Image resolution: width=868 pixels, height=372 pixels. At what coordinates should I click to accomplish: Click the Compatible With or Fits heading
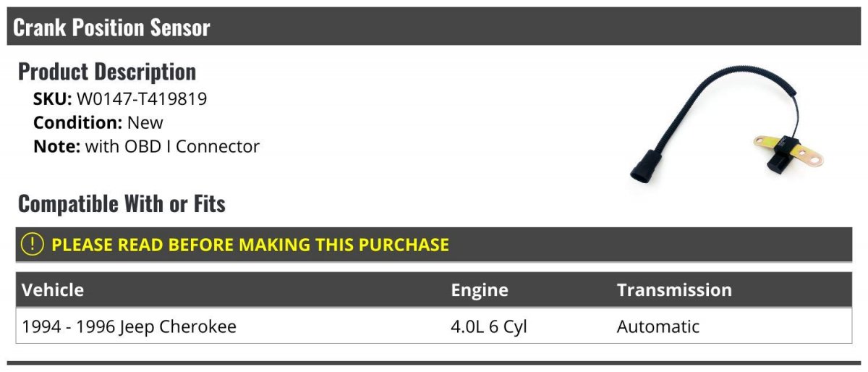tap(122, 204)
